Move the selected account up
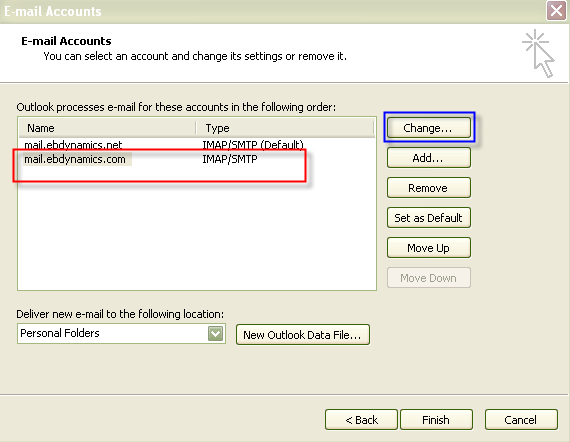570x442 pixels. (x=429, y=248)
